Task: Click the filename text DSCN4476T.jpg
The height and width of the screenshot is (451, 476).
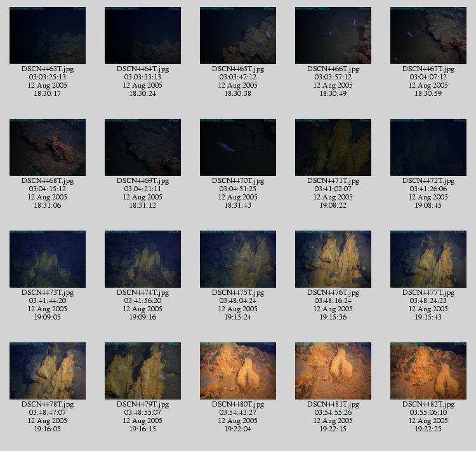Action: [333, 293]
